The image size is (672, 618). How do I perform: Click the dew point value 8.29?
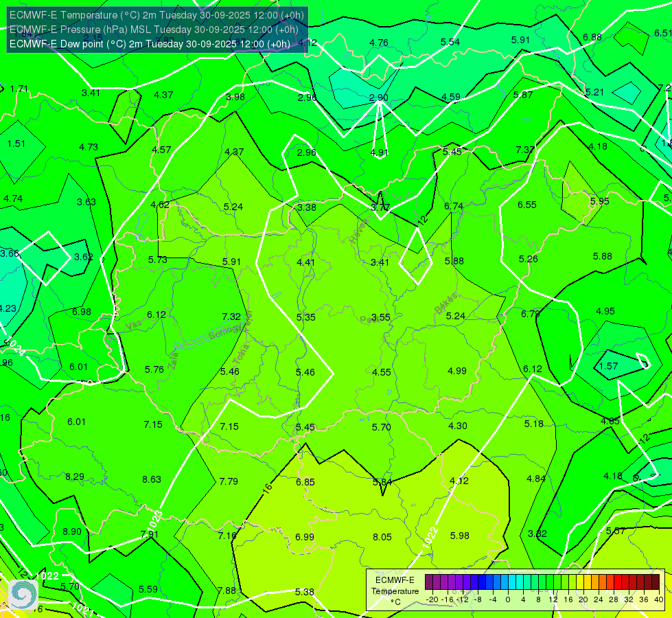pyautogui.click(x=75, y=477)
